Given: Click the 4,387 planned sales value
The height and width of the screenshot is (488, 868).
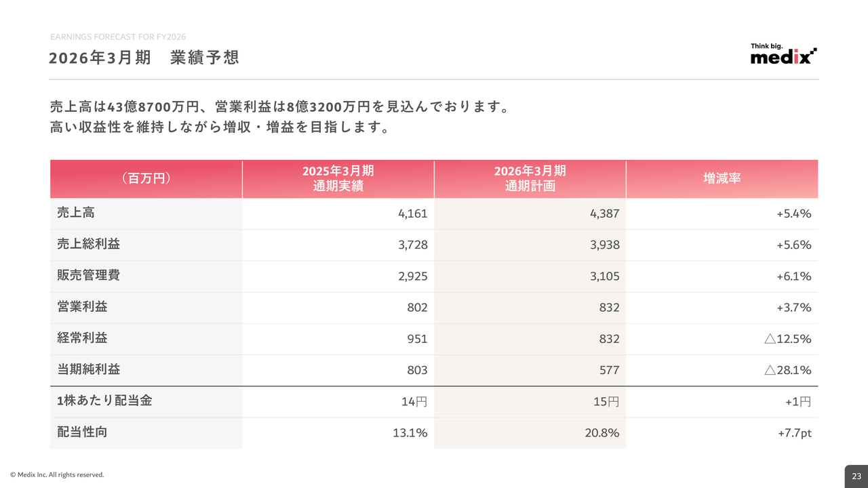Looking at the screenshot, I should click(604, 213).
